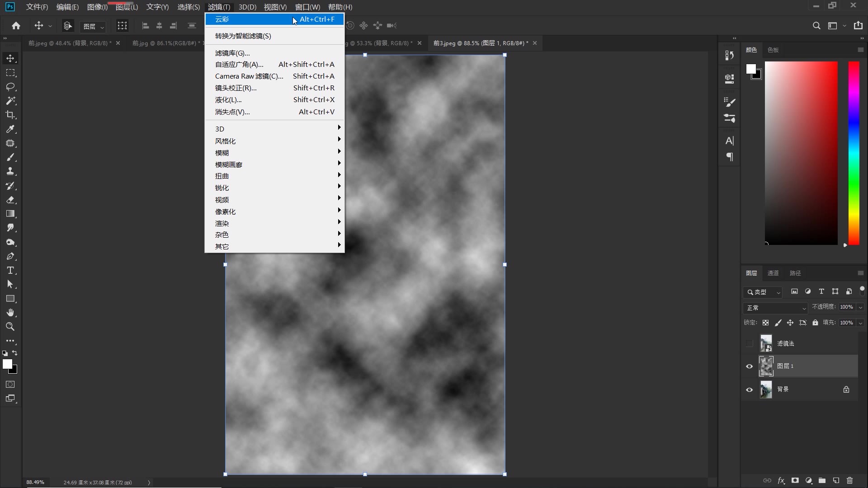Select the Hand tool
Screen dimensions: 868x488
click(10, 313)
